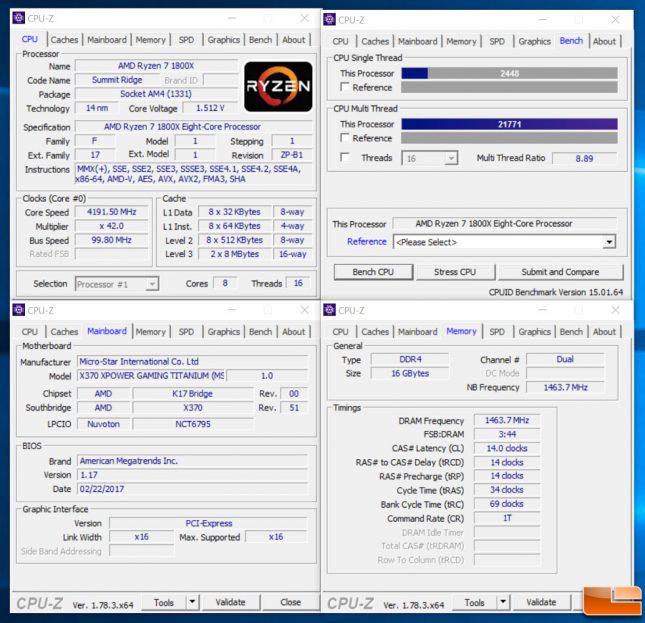Minimize the Bench window

(543, 20)
